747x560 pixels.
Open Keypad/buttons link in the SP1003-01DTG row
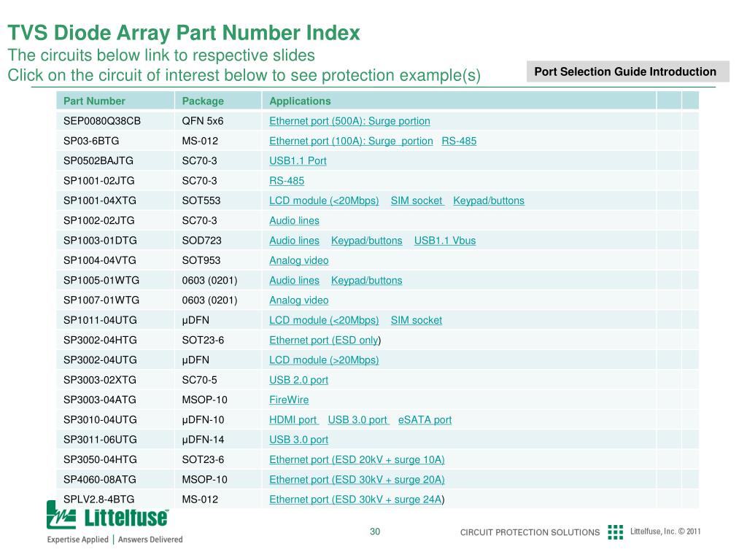(366, 241)
